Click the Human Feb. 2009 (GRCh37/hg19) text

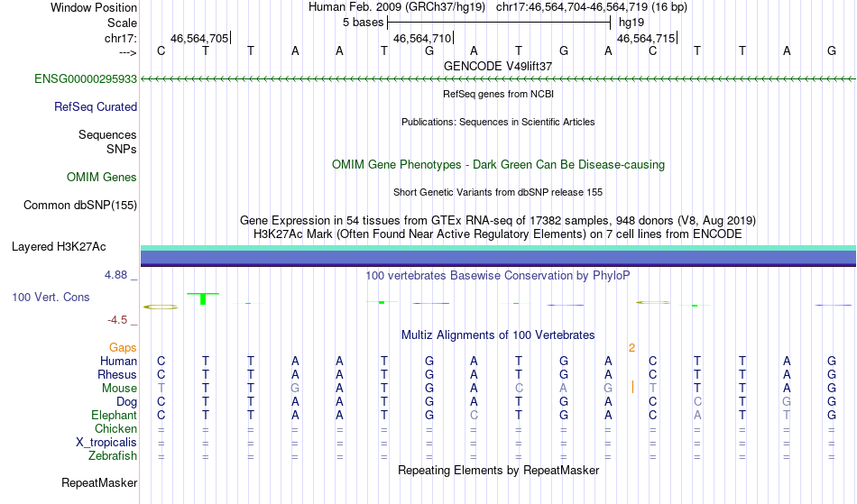(396, 7)
